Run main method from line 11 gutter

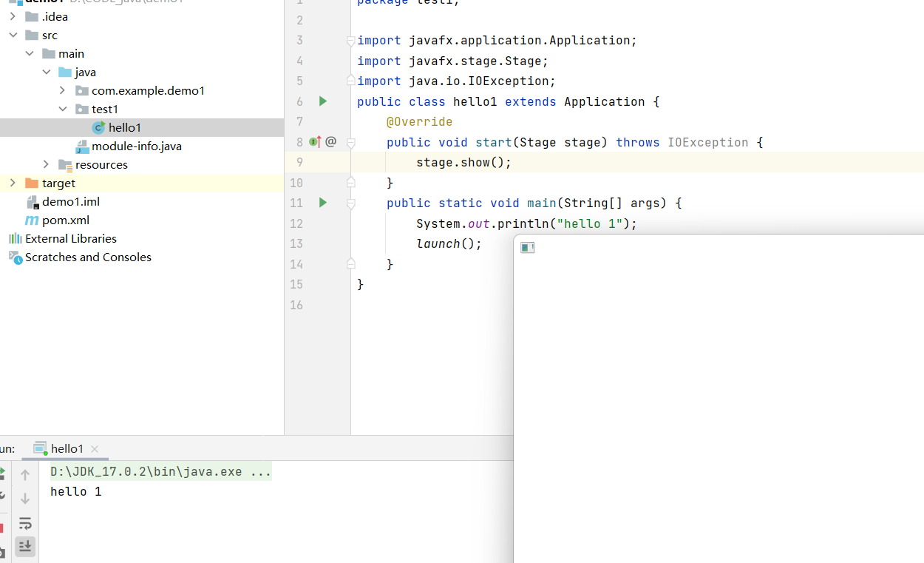322,203
